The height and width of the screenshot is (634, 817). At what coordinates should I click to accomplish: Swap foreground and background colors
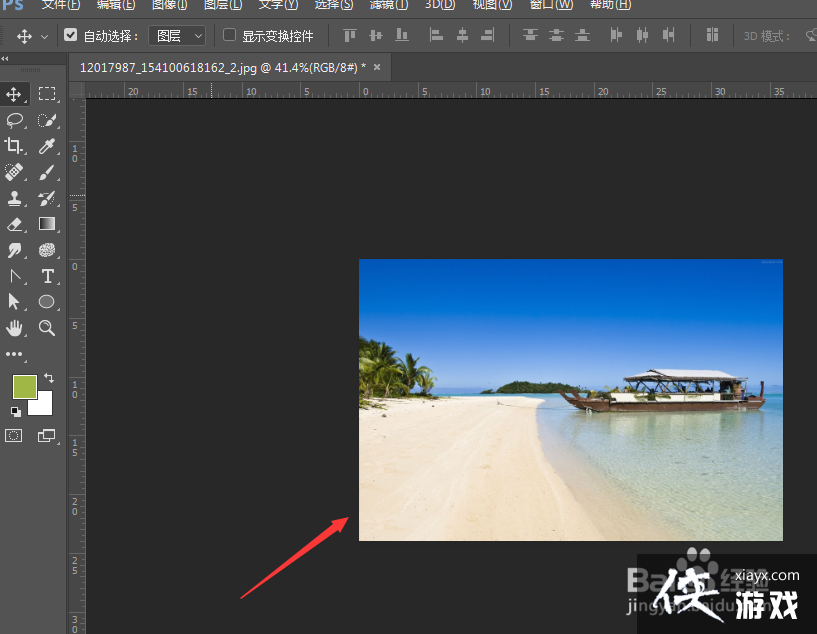[x=49, y=378]
